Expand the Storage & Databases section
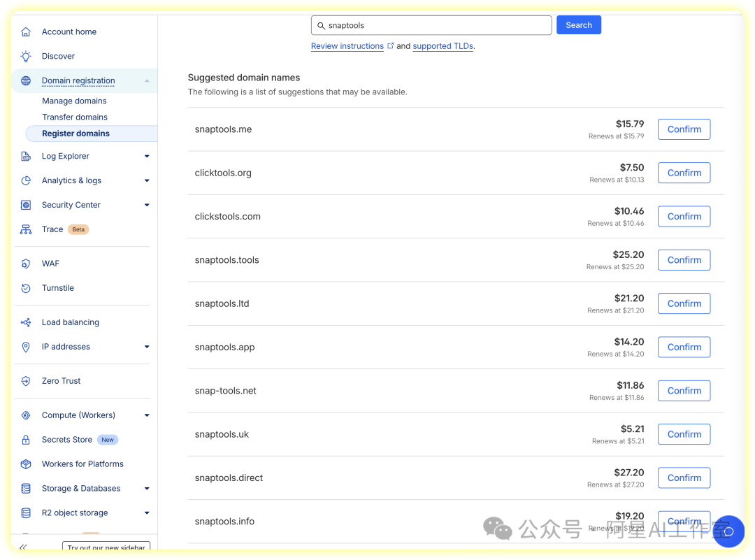The height and width of the screenshot is (560, 755). [x=147, y=489]
